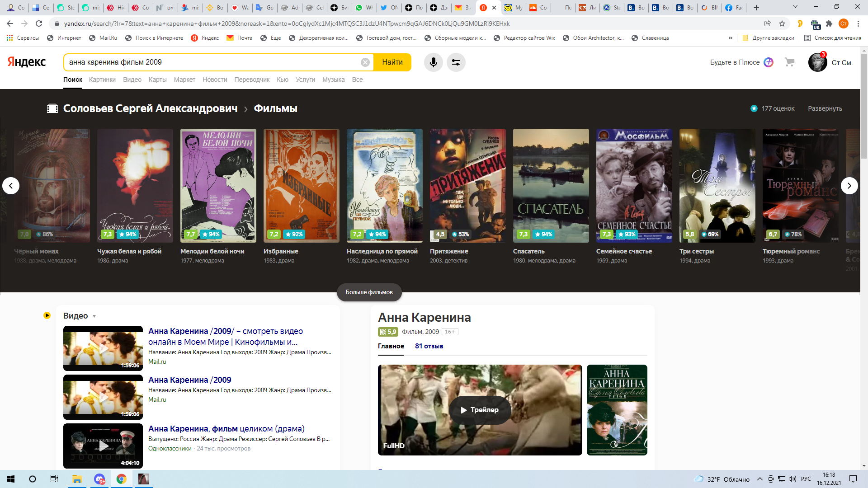This screenshot has height=488, width=868.
Task: Open the Фильмы breadcrumb link
Action: [x=275, y=108]
